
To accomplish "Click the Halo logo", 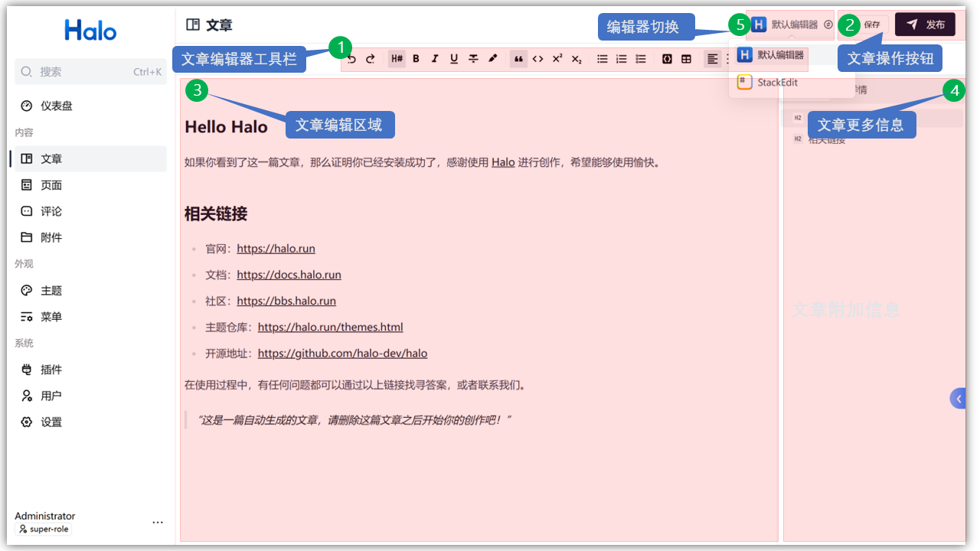I will tap(90, 30).
